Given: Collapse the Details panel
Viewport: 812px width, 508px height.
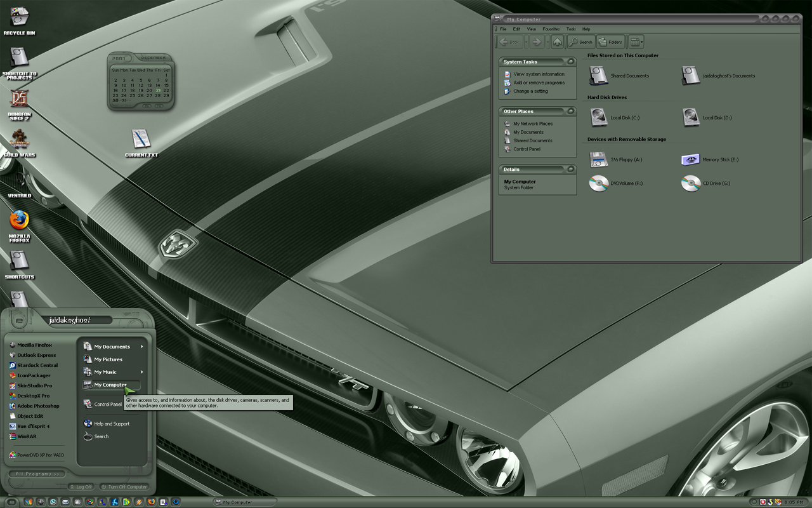Looking at the screenshot, I should (570, 169).
